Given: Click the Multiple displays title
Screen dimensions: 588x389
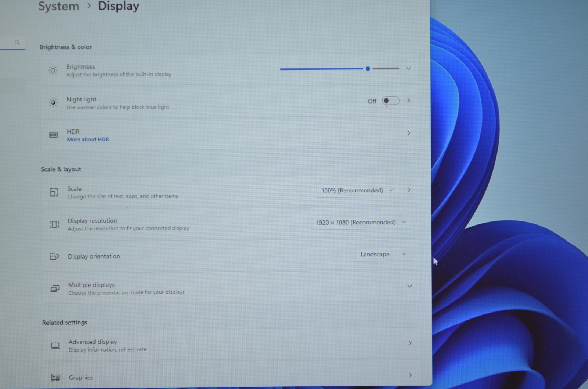Looking at the screenshot, I should pos(91,285).
